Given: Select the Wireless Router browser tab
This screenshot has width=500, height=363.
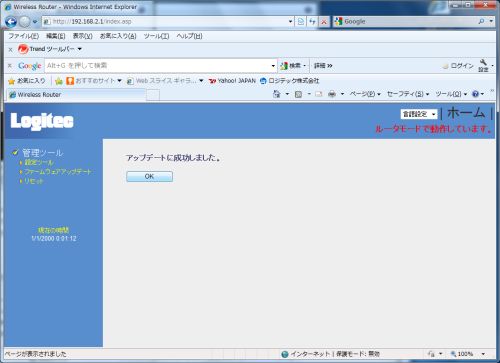Looking at the screenshot, I should 77,95.
